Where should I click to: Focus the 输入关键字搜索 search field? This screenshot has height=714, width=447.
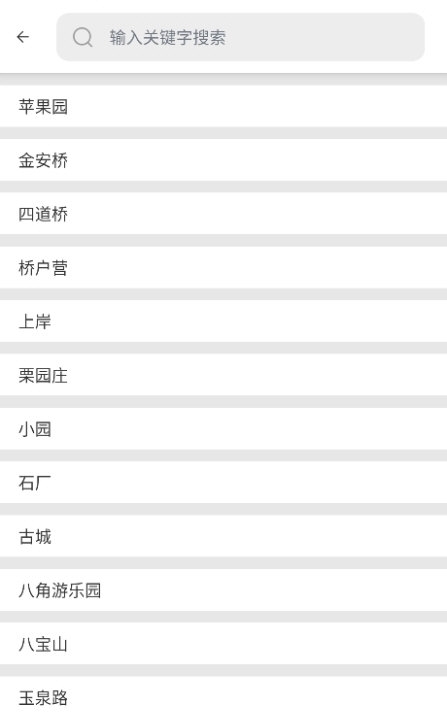coord(240,37)
